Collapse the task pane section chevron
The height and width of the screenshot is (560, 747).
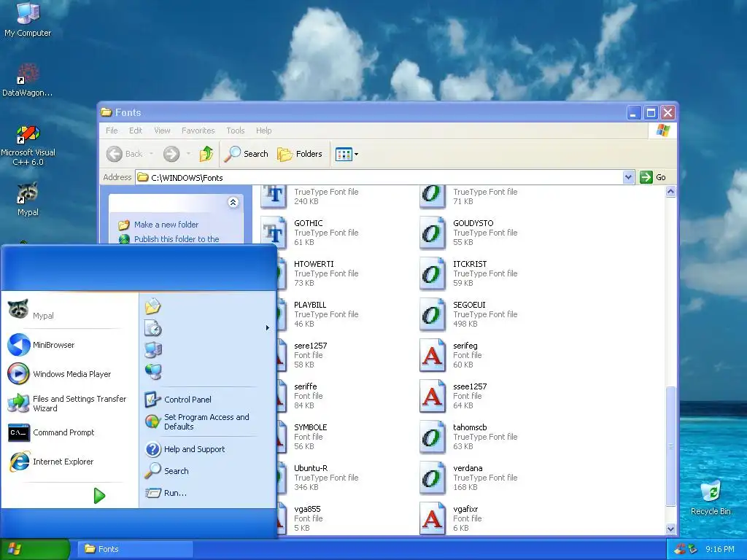233,203
